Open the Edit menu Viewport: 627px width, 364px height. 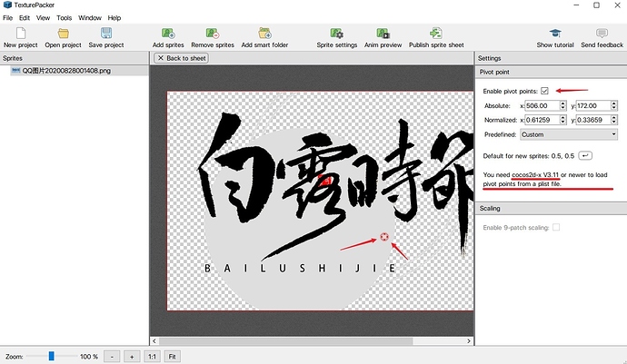[x=25, y=18]
